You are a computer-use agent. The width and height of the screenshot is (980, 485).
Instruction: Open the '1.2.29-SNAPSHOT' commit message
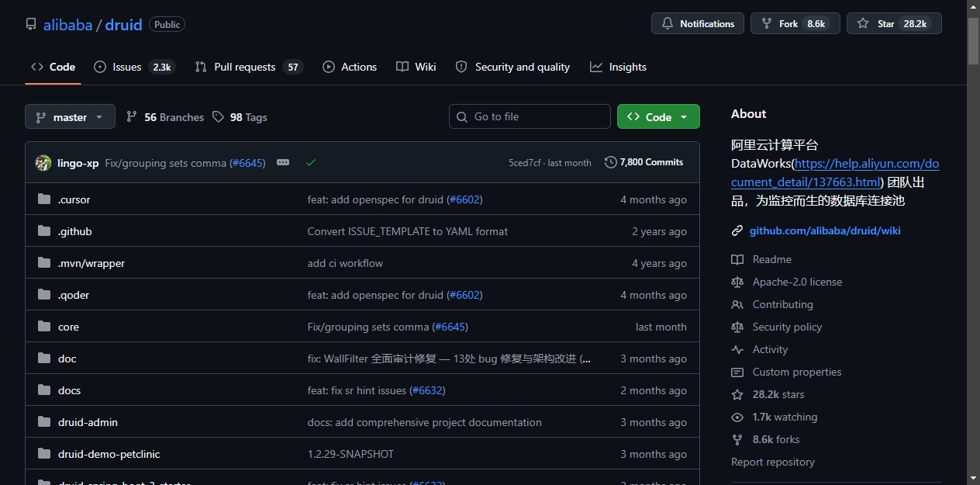tap(350, 454)
